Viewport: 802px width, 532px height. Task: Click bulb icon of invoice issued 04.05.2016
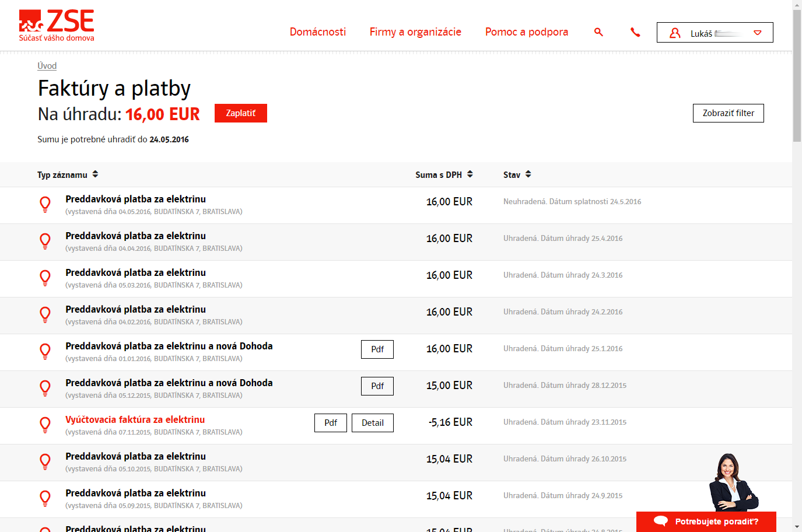(45, 205)
